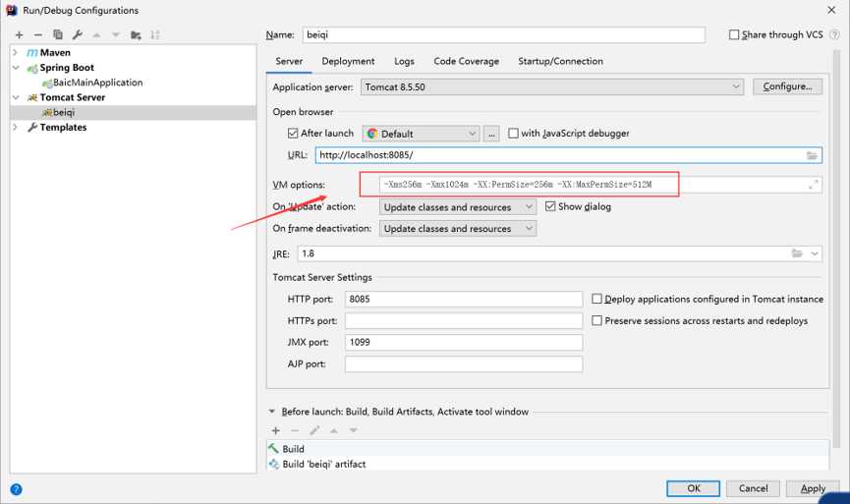Click the Share through VCS help icon
850x504 pixels.
tap(835, 34)
